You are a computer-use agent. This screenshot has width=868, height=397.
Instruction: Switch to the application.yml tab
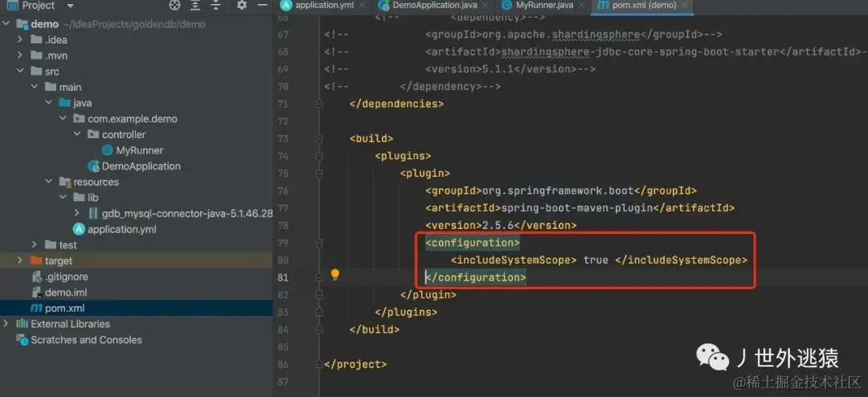[323, 5]
